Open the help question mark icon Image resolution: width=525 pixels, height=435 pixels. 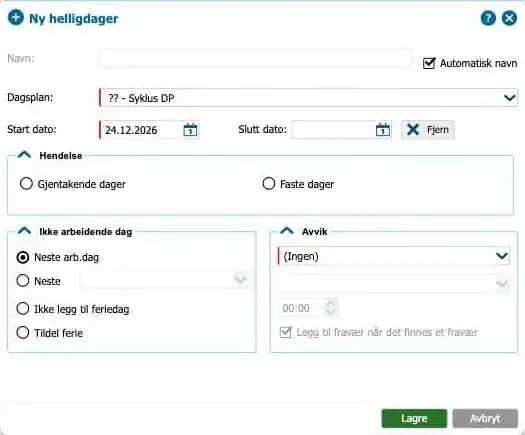pyautogui.click(x=488, y=18)
